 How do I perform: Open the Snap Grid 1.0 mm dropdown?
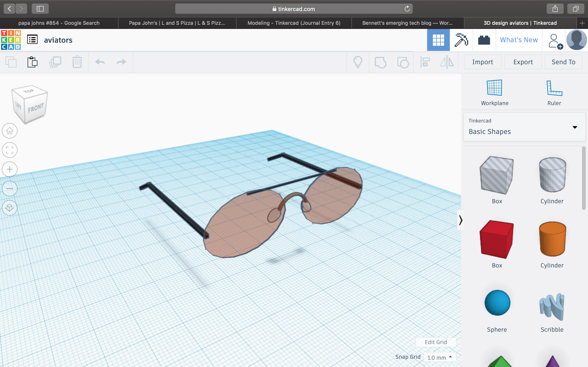[440, 357]
